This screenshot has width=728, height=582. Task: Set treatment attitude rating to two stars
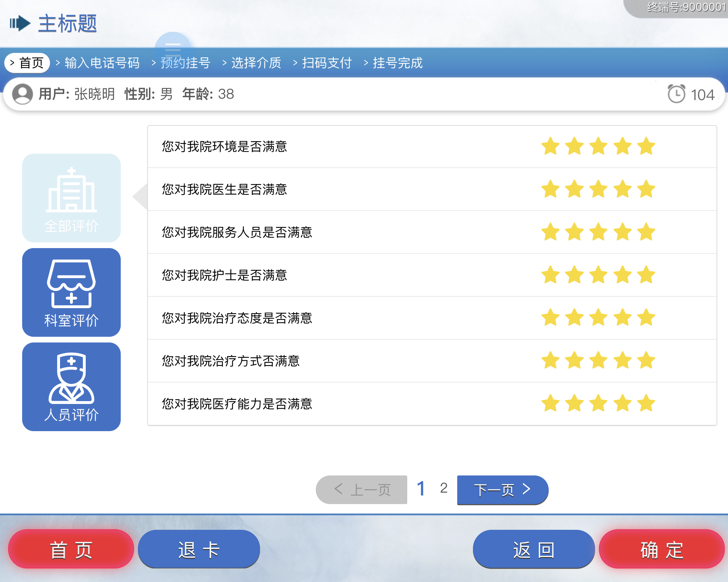point(574,318)
